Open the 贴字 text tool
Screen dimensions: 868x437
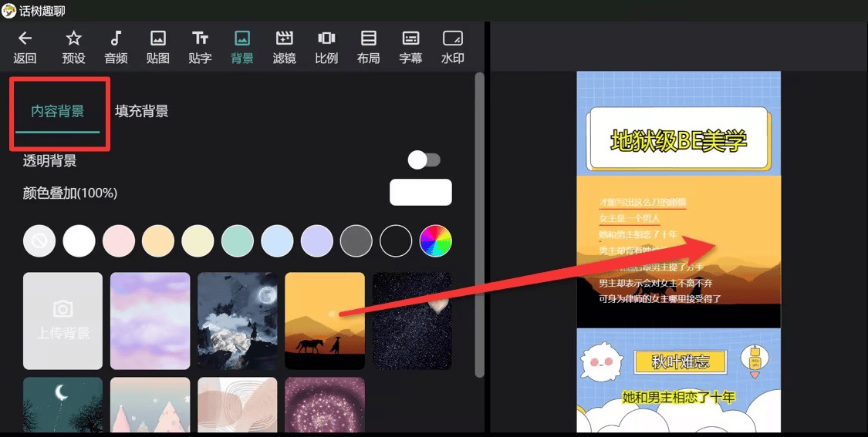click(200, 39)
